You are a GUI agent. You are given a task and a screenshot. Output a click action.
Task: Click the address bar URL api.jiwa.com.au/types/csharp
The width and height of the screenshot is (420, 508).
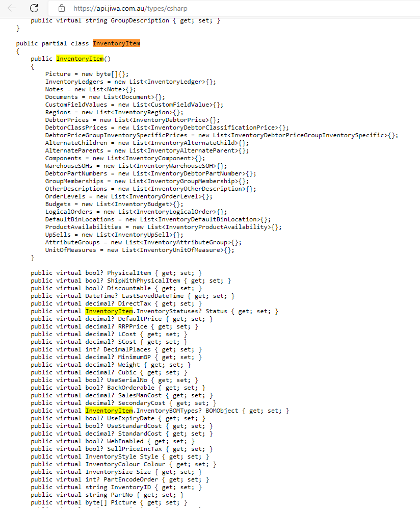[x=130, y=9]
